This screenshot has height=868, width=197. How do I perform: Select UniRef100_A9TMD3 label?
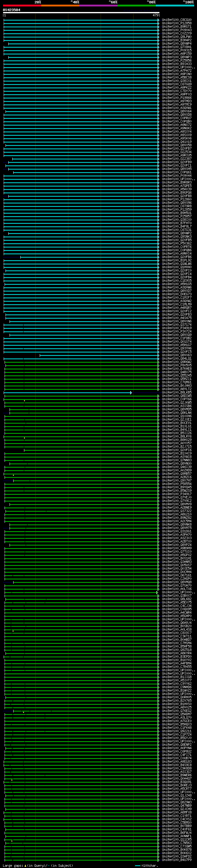click(x=176, y=101)
